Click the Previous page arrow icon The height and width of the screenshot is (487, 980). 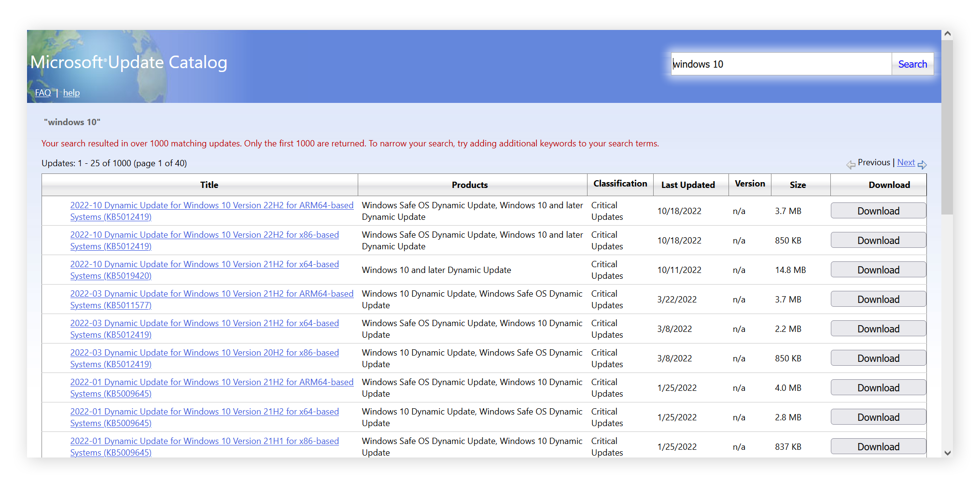(850, 165)
